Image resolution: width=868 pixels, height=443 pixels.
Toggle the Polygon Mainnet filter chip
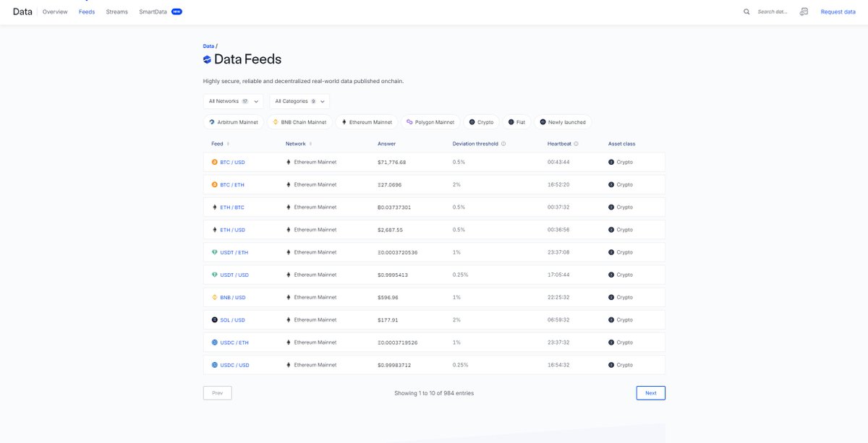tap(430, 122)
